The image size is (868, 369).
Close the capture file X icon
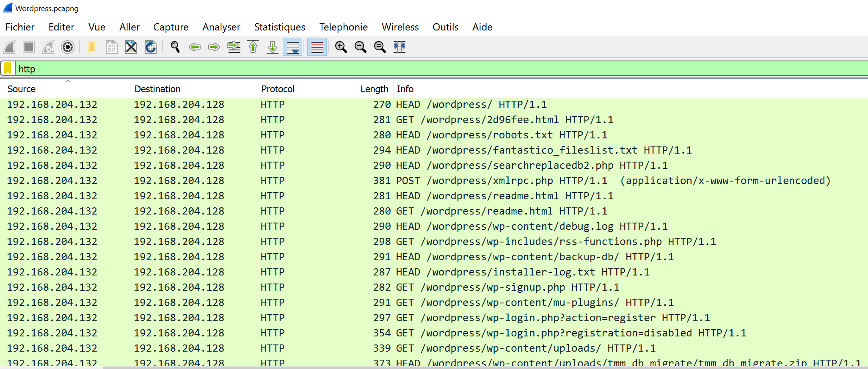(x=131, y=47)
